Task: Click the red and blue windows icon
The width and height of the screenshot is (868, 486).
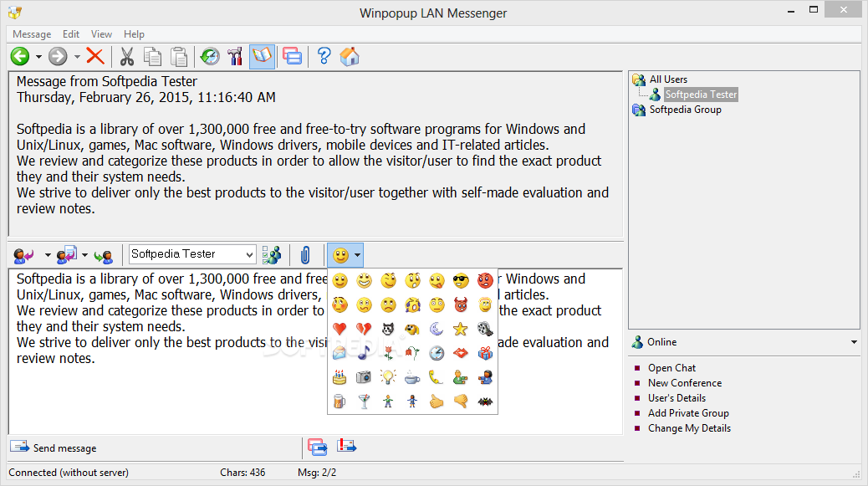Action: click(x=293, y=56)
